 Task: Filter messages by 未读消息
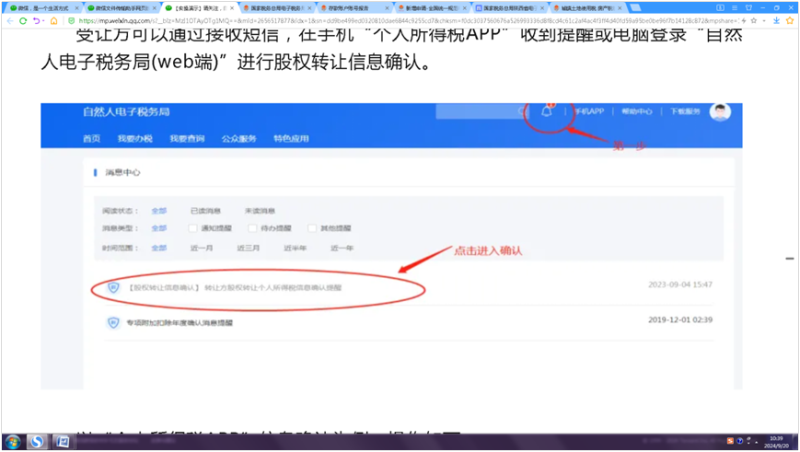point(260,211)
